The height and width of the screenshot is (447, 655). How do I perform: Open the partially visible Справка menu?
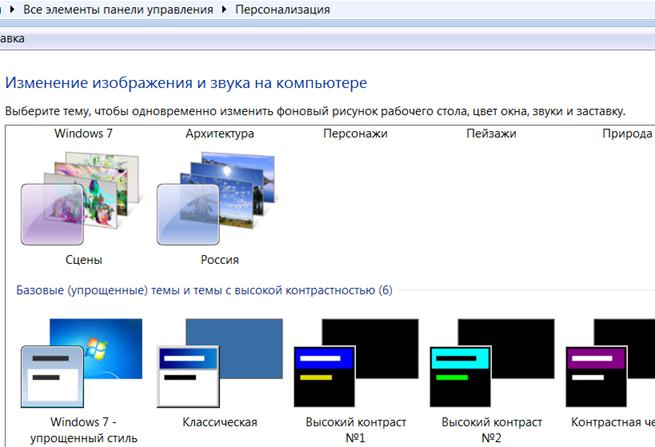tap(12, 38)
